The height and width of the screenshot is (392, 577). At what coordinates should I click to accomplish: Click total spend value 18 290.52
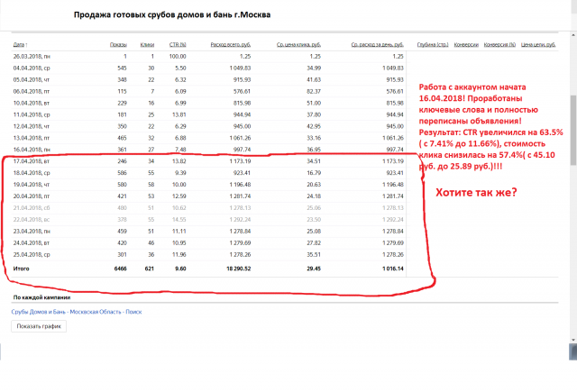tap(238, 269)
